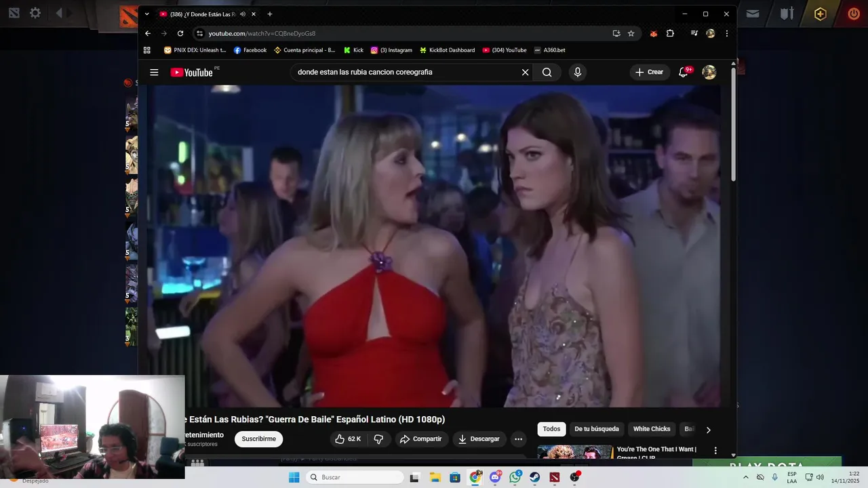Select the Todos filter chip

pyautogui.click(x=552, y=429)
